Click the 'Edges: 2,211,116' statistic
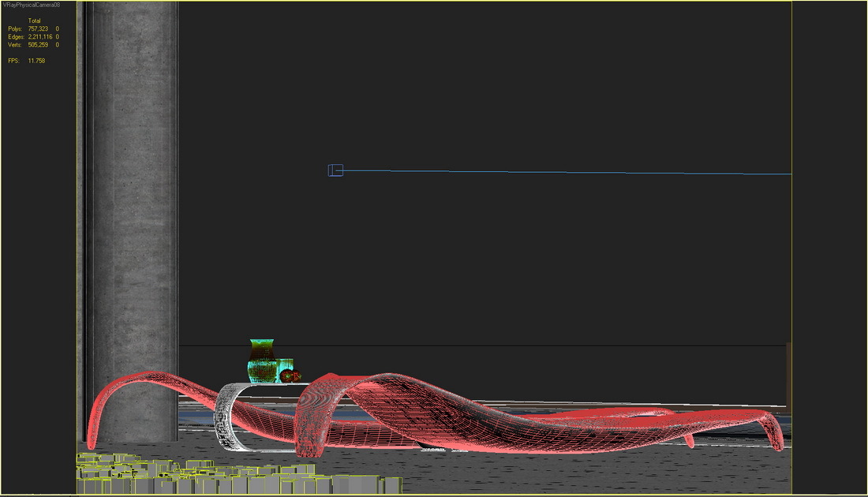This screenshot has height=497, width=868. pyautogui.click(x=31, y=36)
